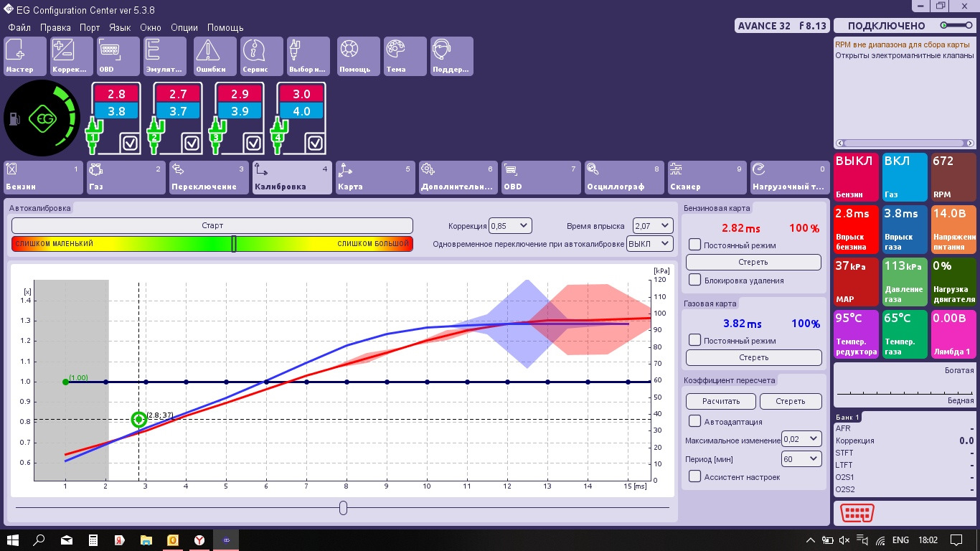Open the Мастер wizard icon
Screen dimensions: 980x551
25,56
